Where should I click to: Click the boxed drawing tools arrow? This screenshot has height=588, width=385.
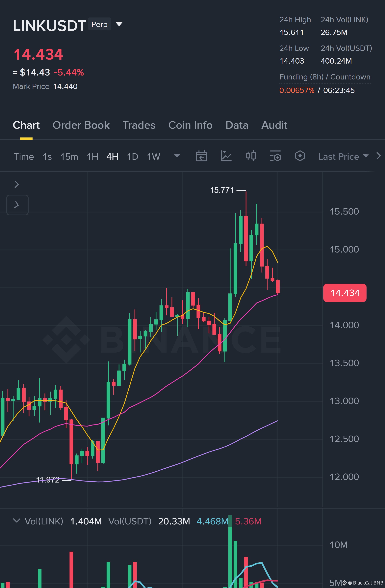click(x=17, y=205)
